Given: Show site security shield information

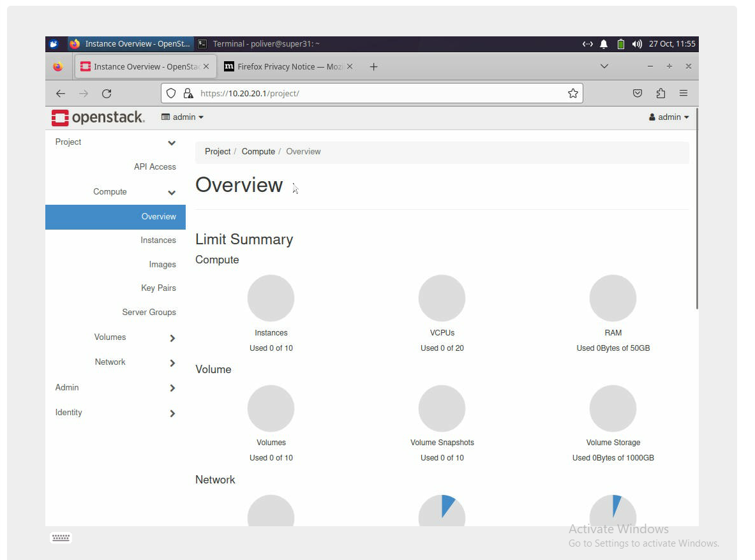Looking at the screenshot, I should click(x=171, y=94).
